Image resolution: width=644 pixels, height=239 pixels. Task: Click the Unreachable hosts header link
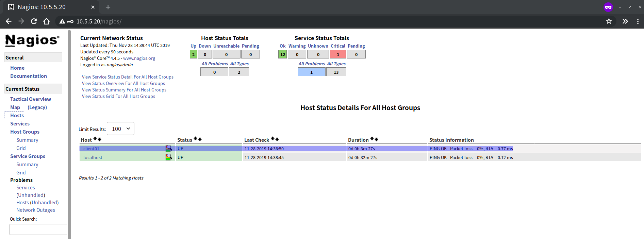click(227, 46)
